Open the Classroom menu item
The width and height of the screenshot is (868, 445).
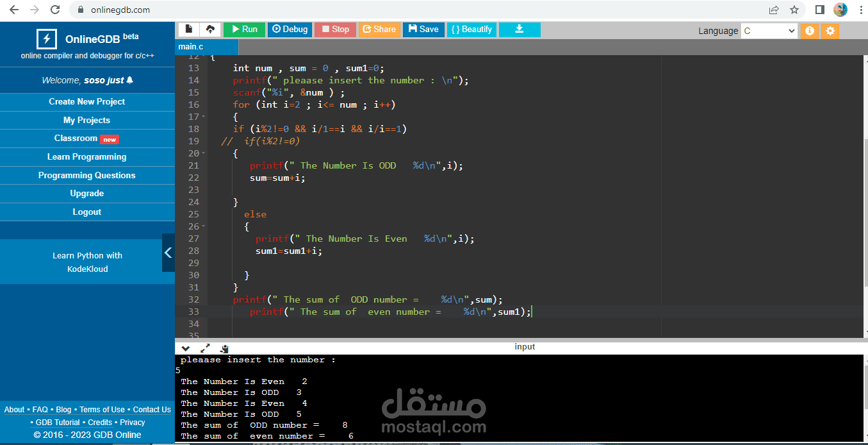point(87,139)
